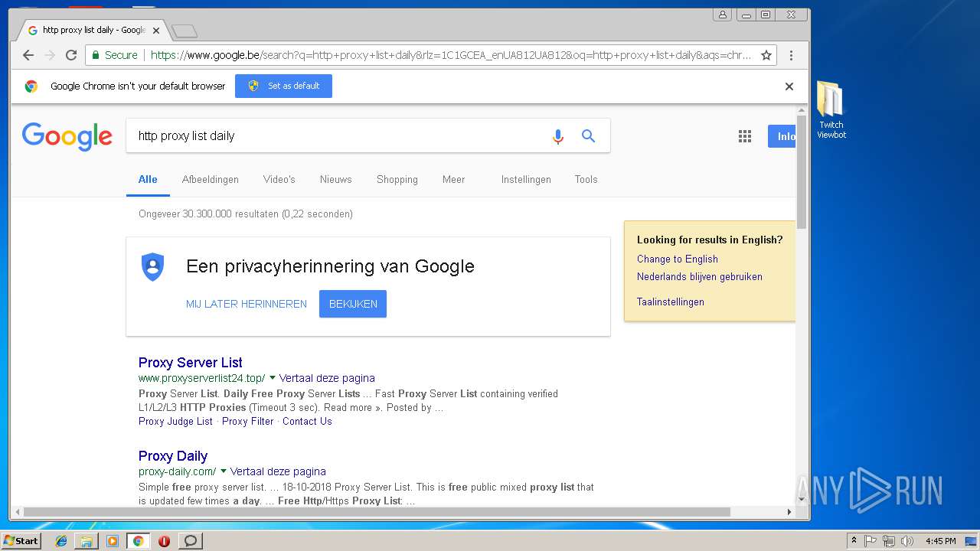Open the Proxy Judge List sitelink
Screen dimensions: 980x551
pos(175,422)
